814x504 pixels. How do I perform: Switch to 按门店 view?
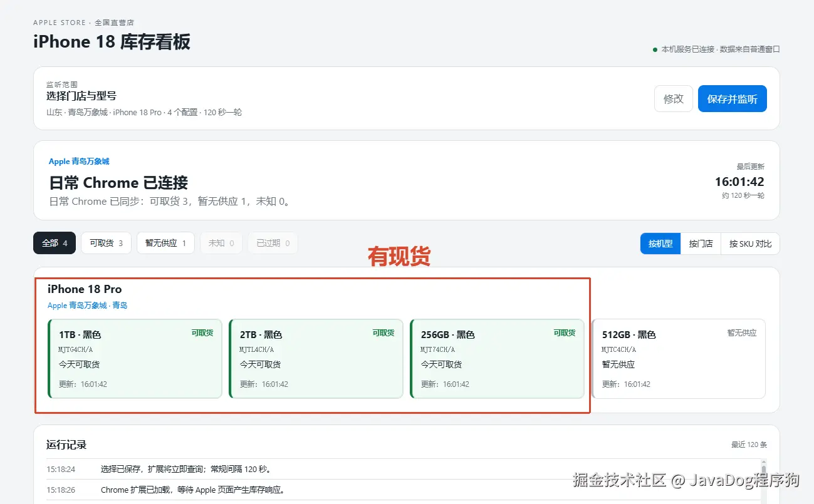pyautogui.click(x=701, y=244)
